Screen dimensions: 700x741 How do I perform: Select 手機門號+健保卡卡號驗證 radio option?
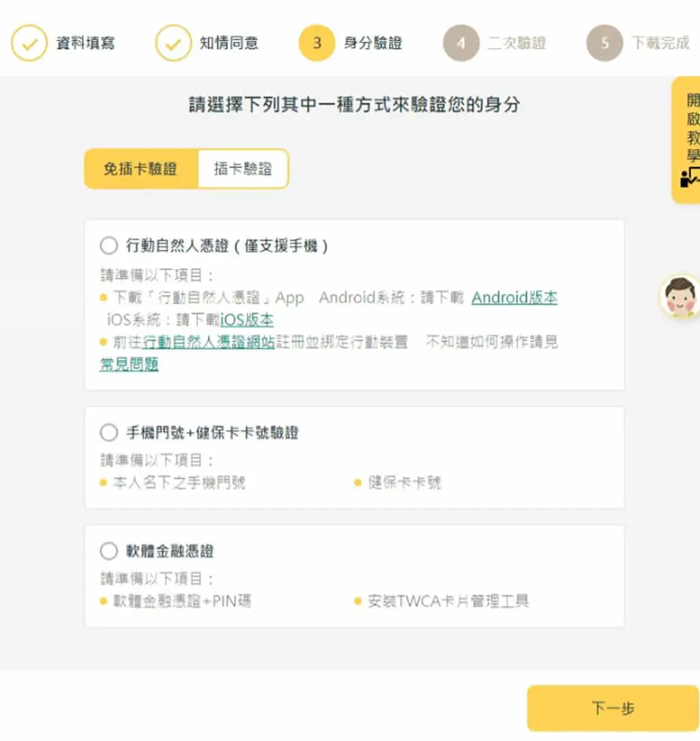coord(109,433)
